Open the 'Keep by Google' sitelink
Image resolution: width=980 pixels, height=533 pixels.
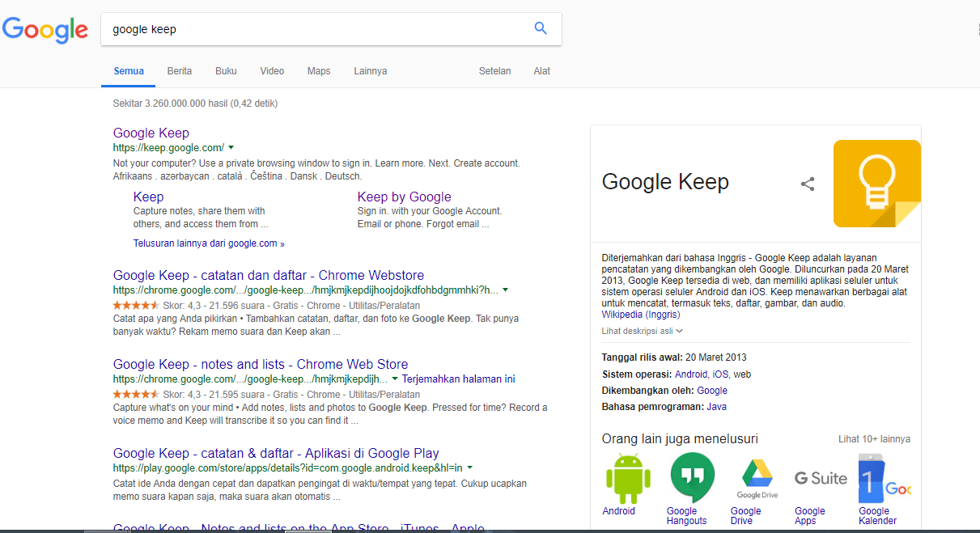405,197
